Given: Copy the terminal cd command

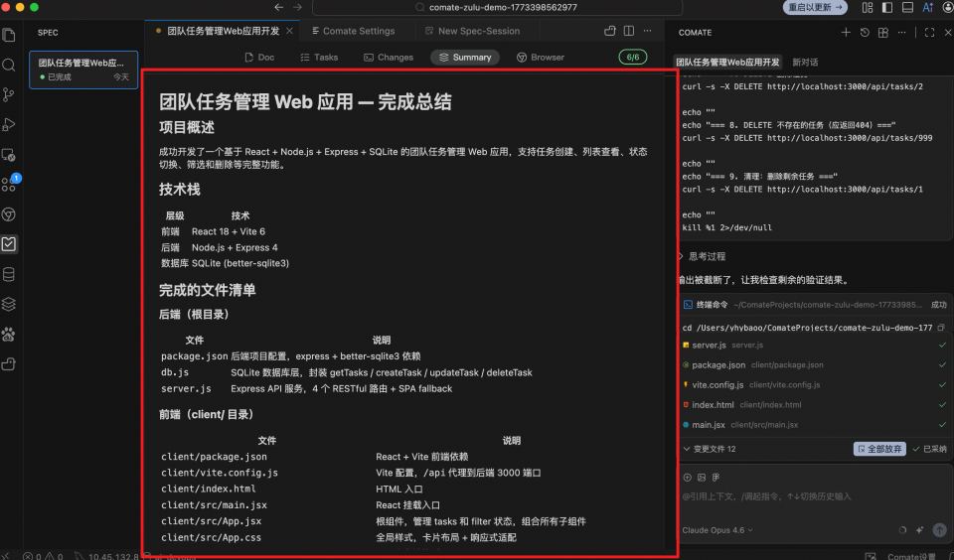Looking at the screenshot, I should pyautogui.click(x=941, y=328).
